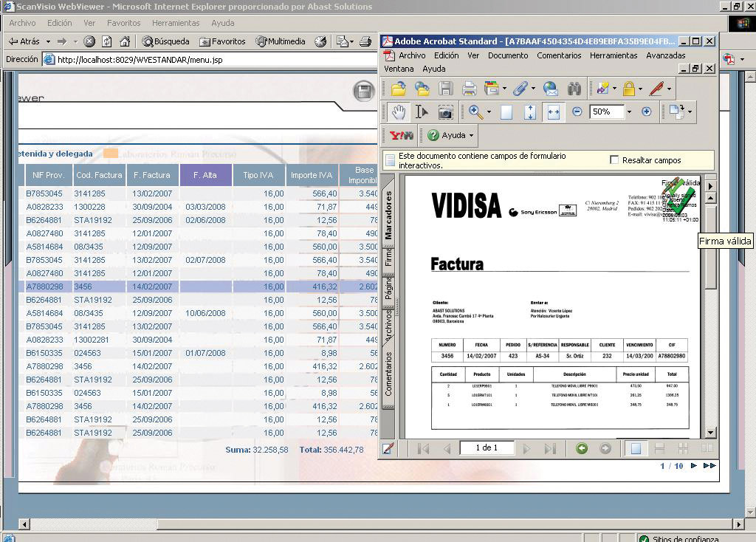756x542 pixels.
Task: Click the Print icon in Acrobat
Action: pyautogui.click(x=469, y=89)
